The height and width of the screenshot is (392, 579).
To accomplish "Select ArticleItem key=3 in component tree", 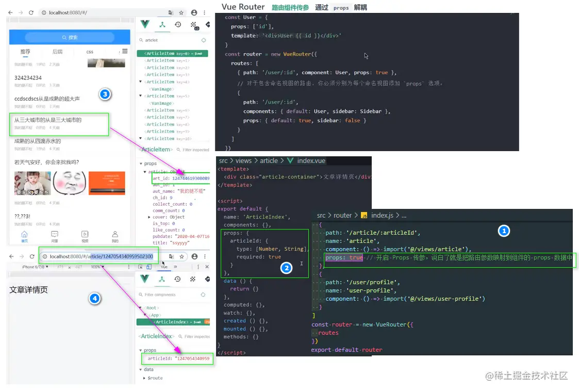I will click(168, 75).
